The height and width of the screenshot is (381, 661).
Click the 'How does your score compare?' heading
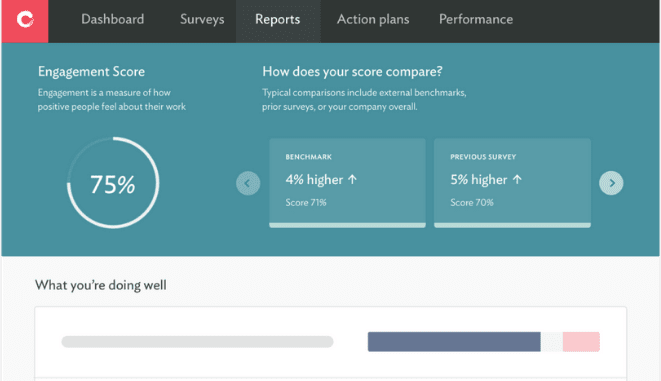(352, 72)
